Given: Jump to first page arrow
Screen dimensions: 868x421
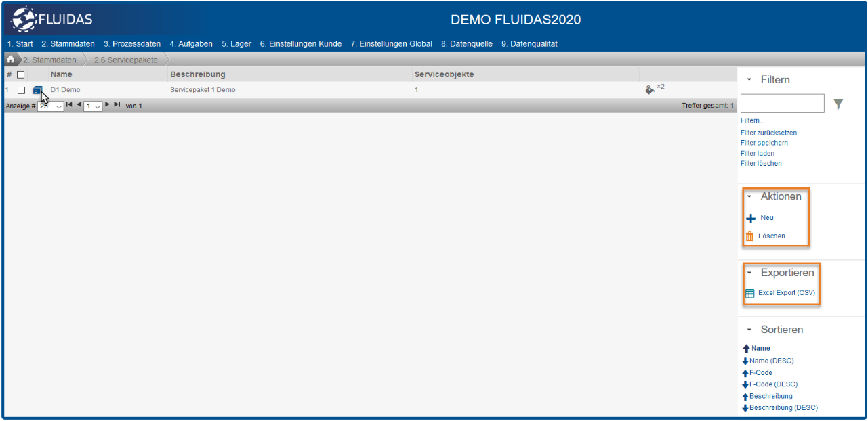Looking at the screenshot, I should pyautogui.click(x=69, y=105).
